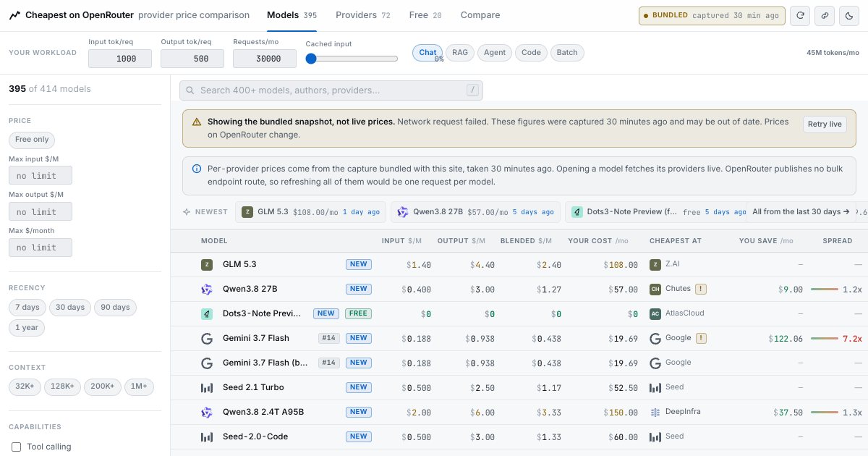Click the Gemini 3.7 Flash spread bar
868x456 pixels.
click(824, 338)
